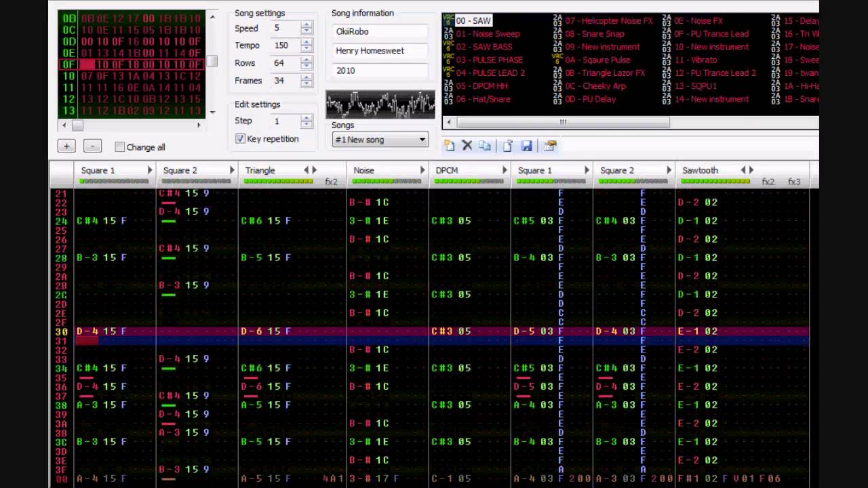Select instrument 13 - SQPU1
868x488 pixels.
tap(695, 86)
